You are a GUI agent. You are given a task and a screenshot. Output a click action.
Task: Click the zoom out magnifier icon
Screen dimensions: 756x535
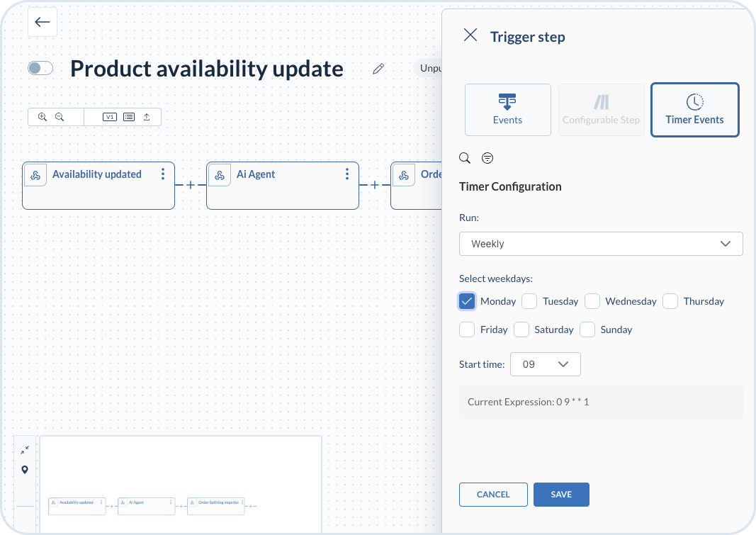click(60, 117)
